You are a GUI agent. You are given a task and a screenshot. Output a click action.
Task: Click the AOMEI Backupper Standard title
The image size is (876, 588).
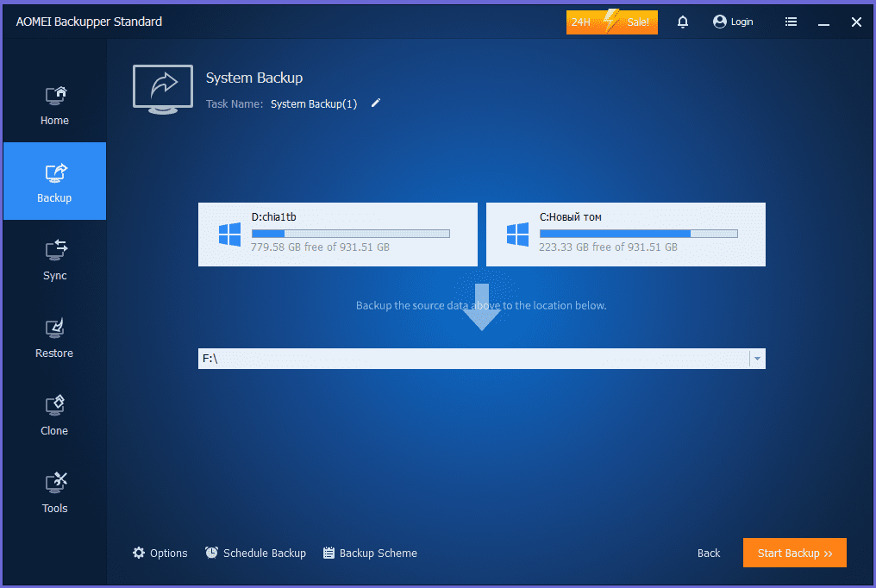(x=89, y=22)
